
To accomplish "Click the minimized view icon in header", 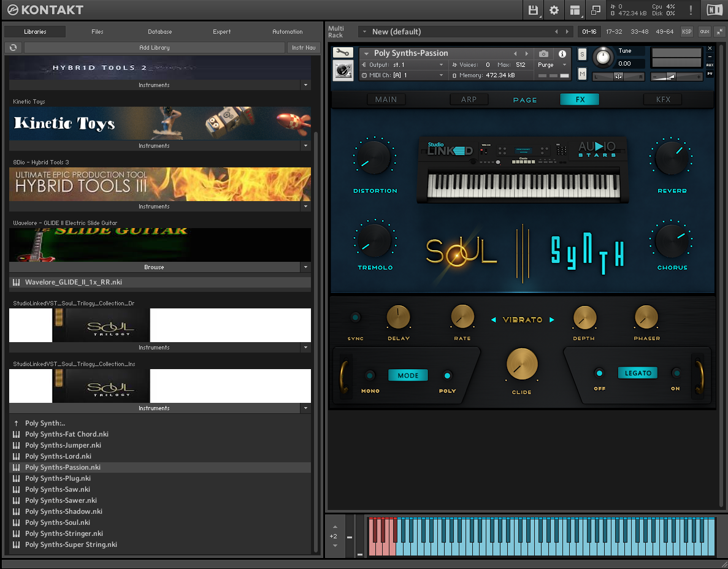I will (x=596, y=10).
